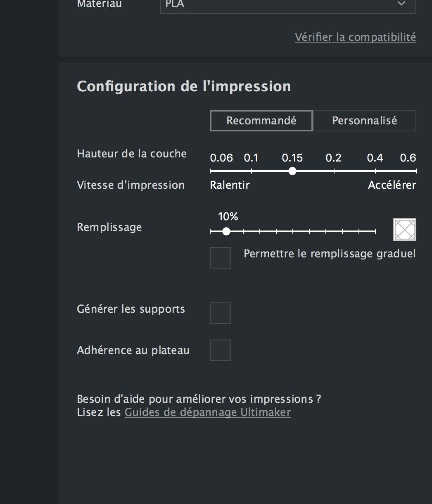Viewport: 432px width, 504px height.
Task: Click the infill pattern icon beside Remplissage
Action: 404,230
